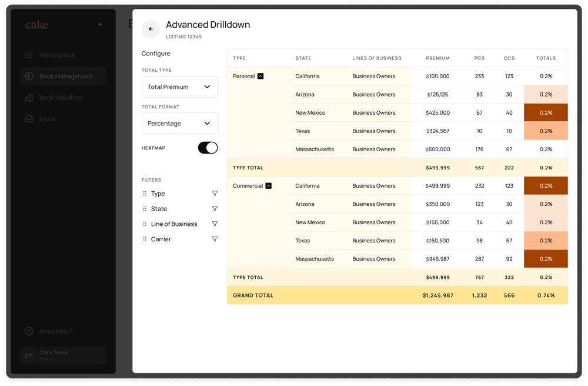
Task: Toggle the Heatmap switch off
Action: click(209, 148)
